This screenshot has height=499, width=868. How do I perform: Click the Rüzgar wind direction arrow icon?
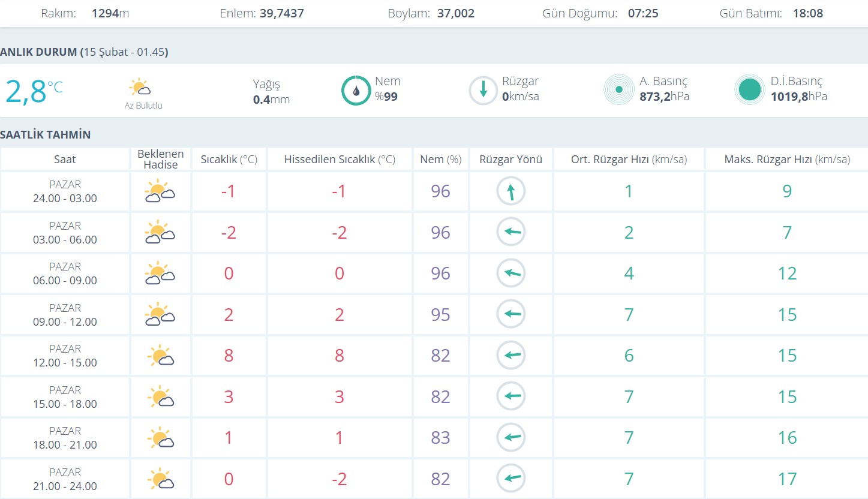pyautogui.click(x=483, y=91)
